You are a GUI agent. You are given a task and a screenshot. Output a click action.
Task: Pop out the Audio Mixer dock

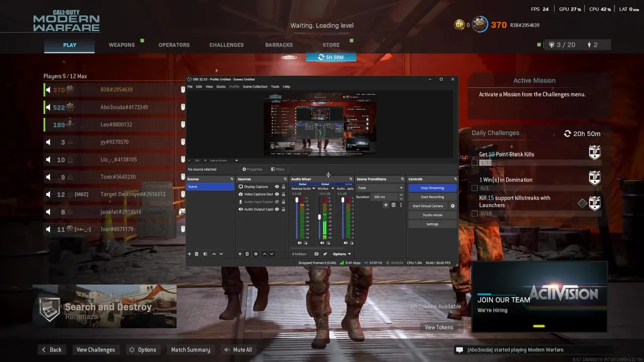tap(351, 179)
